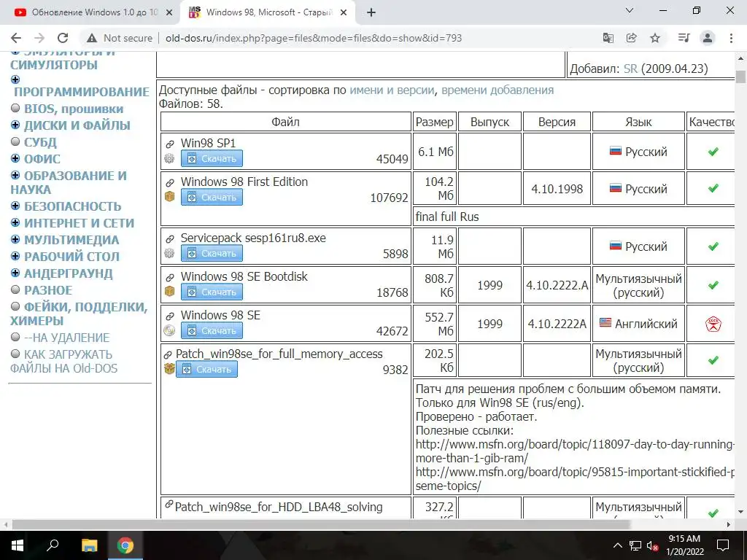Image resolution: width=747 pixels, height=560 pixels.
Task: Open the АНДЕРГРАУНД sidebar category
Action: (x=69, y=274)
